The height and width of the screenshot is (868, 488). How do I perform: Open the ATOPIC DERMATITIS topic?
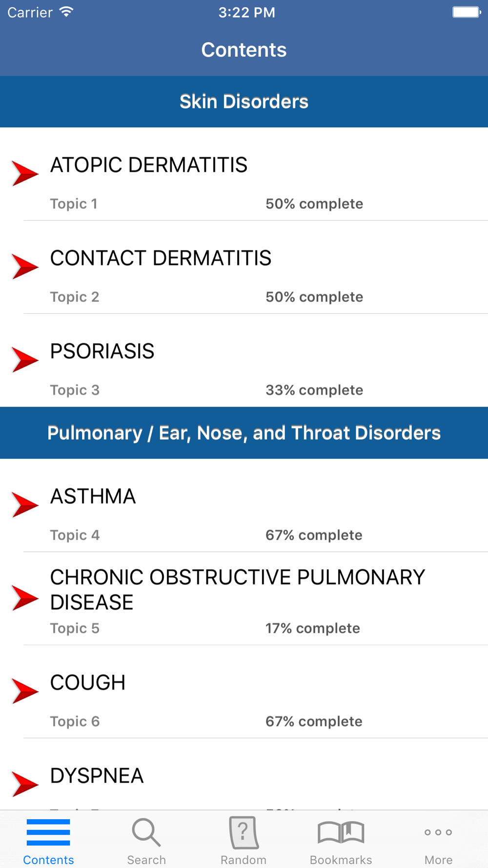pos(149,165)
